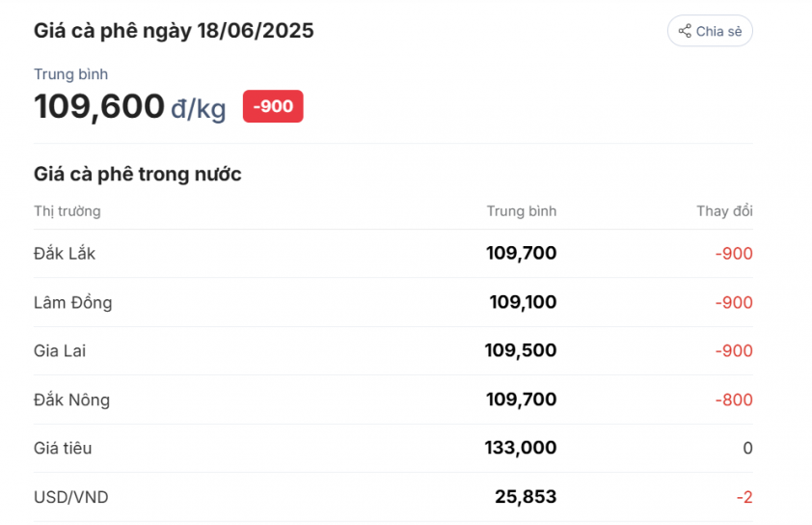Select the red -900 change badge
This screenshot has width=812, height=525.
[273, 106]
